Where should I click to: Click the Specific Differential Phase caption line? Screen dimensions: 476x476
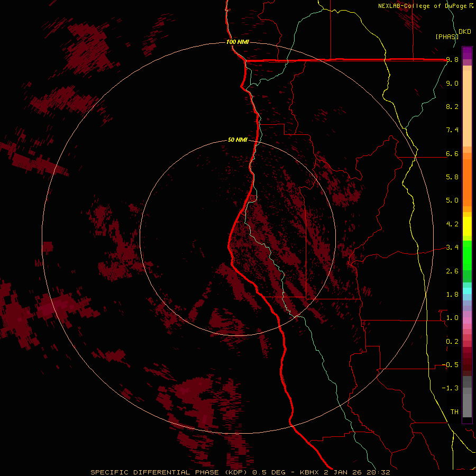(x=241, y=472)
